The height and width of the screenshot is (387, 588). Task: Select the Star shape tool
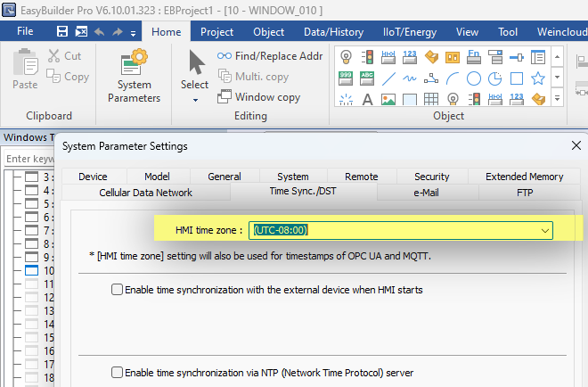538,78
